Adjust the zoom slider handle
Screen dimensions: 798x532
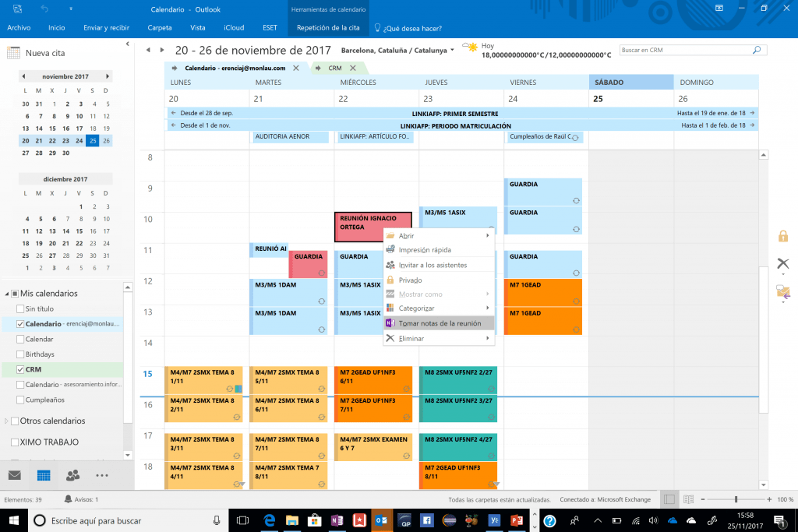[x=736, y=499]
